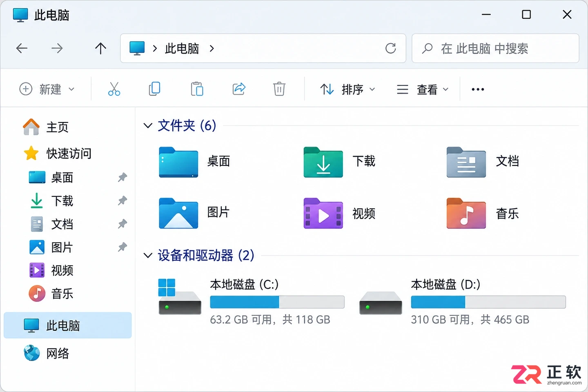Click the D: drive usage bar
Image resolution: width=588 pixels, height=392 pixels.
coord(488,302)
